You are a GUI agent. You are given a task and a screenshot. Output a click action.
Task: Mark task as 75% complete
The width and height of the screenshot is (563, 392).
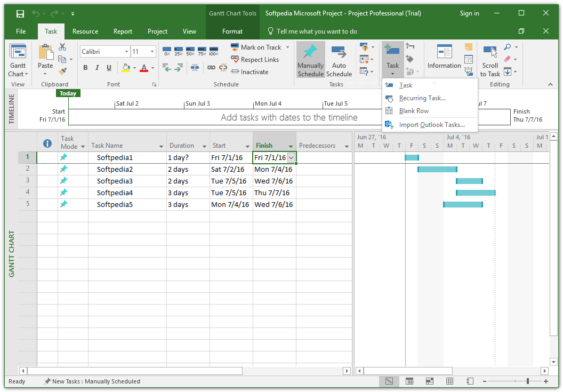coord(202,51)
